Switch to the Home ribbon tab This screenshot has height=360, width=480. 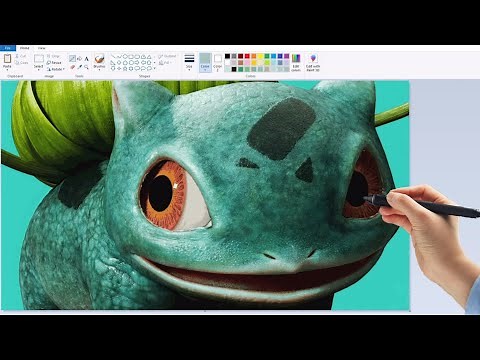(25, 48)
